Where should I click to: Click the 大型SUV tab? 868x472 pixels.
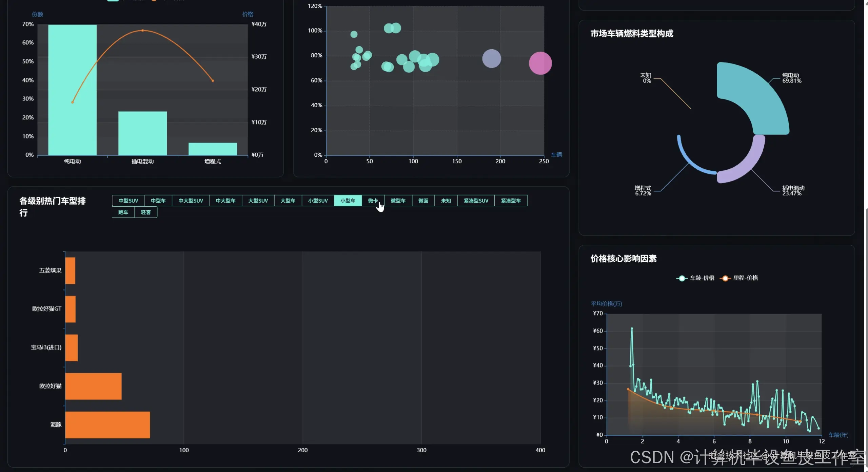click(x=258, y=201)
